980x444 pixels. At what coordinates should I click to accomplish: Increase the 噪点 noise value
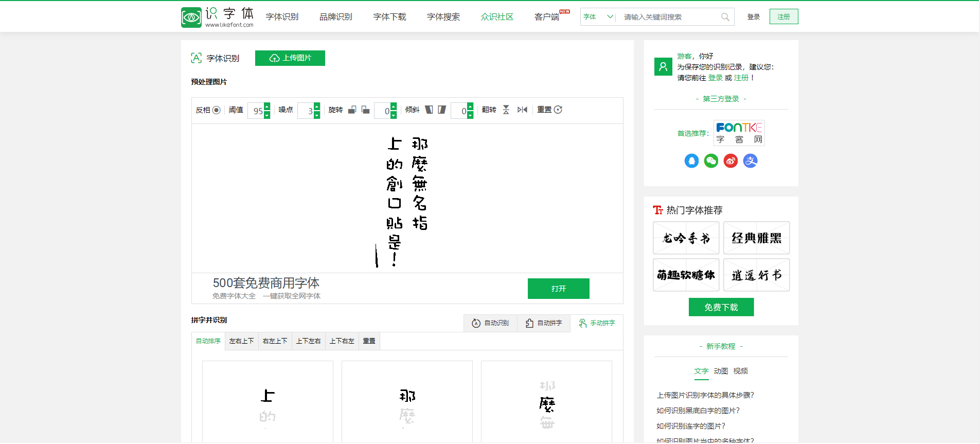[317, 106]
